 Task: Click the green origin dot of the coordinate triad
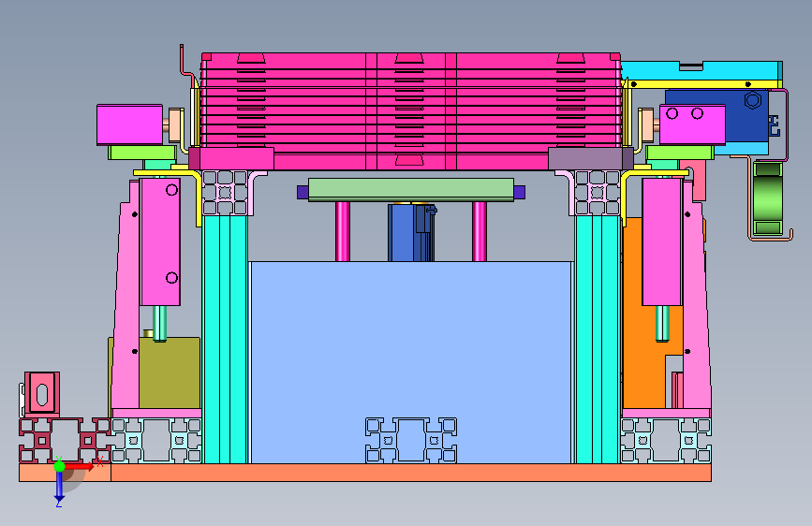[59, 466]
